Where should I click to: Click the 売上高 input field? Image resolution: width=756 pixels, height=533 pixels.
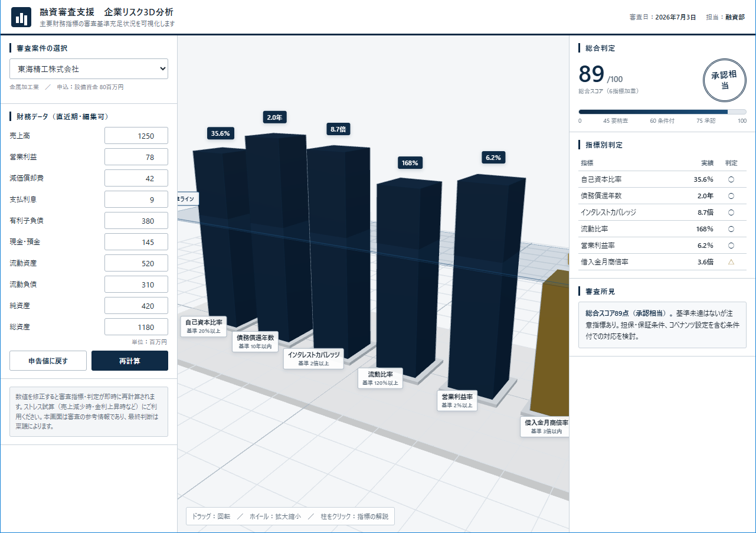click(136, 136)
